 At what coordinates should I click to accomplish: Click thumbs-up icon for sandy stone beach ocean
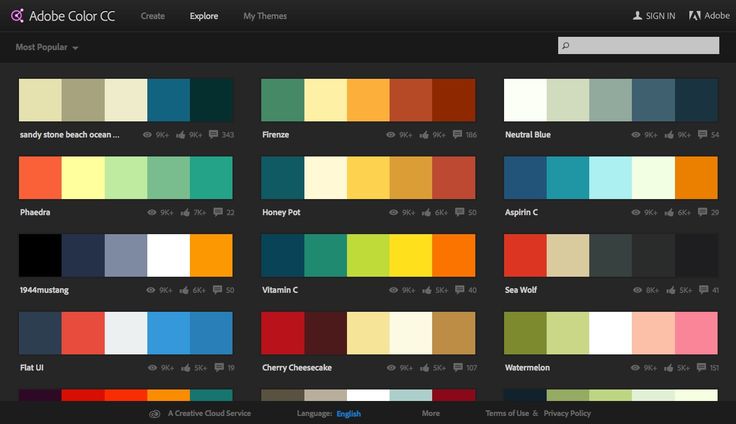[x=181, y=135]
